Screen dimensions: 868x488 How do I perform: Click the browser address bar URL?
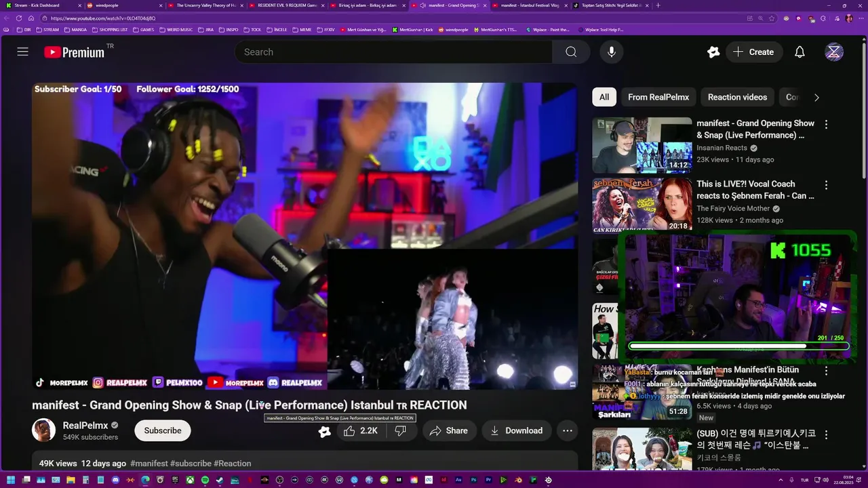pyautogui.click(x=102, y=18)
